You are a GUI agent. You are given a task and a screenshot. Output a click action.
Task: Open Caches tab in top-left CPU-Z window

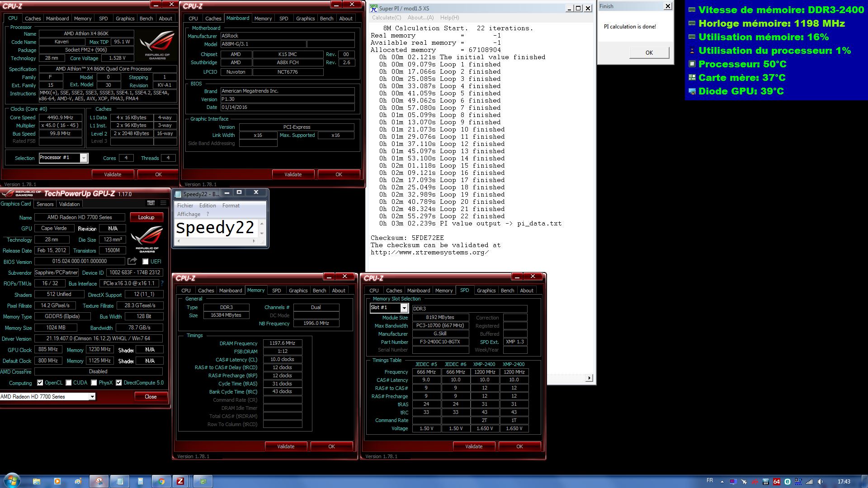[33, 19]
